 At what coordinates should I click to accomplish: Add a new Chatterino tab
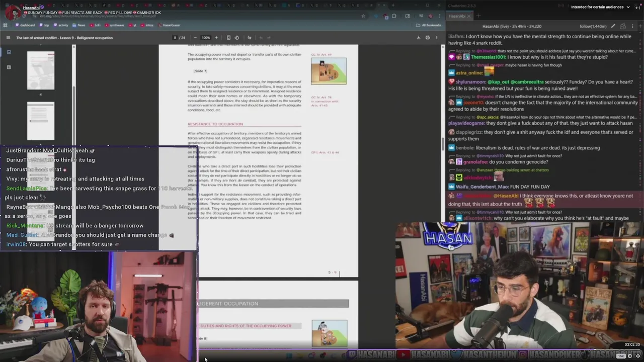click(478, 16)
